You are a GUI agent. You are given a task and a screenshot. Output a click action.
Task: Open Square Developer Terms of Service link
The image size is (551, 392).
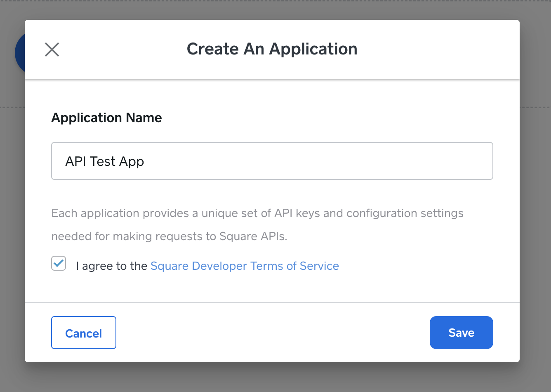[245, 266]
